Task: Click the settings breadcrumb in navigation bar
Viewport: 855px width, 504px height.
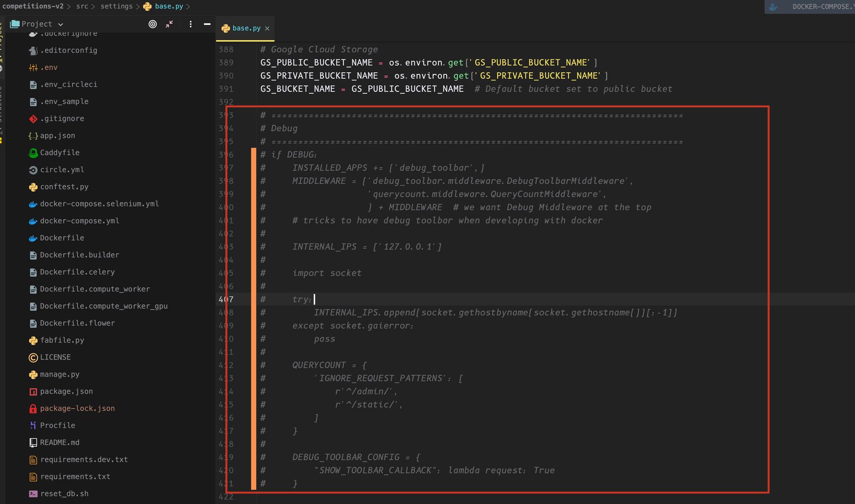Action: [116, 6]
